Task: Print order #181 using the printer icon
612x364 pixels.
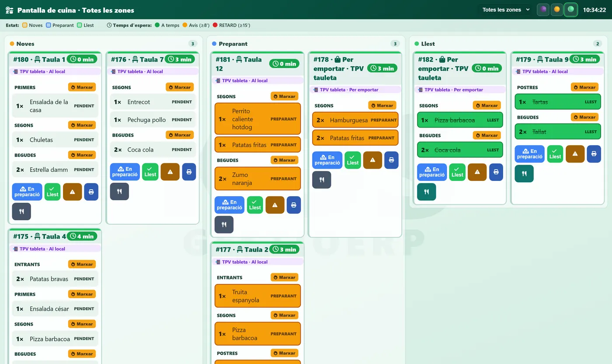Action: (x=294, y=205)
